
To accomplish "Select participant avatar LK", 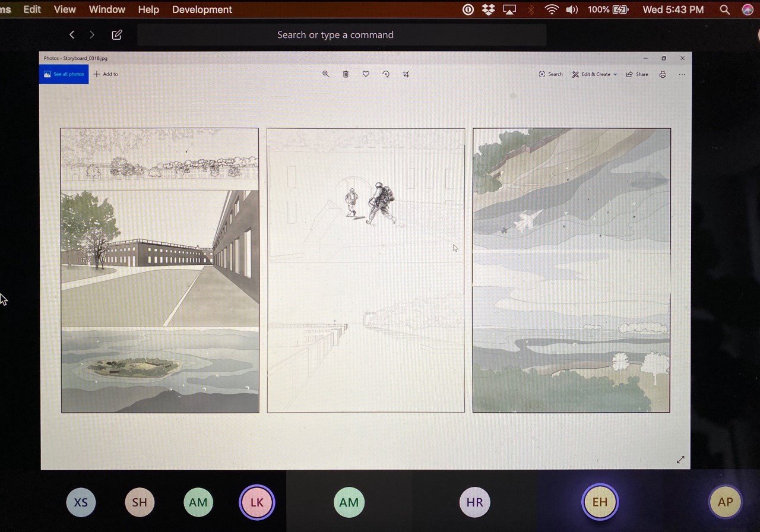I will (256, 502).
